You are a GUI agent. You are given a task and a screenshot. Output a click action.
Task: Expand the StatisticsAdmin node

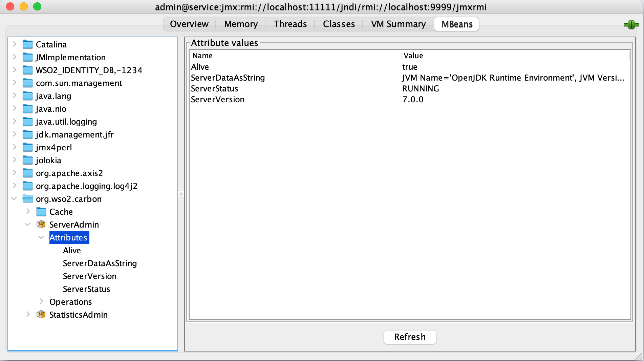tap(28, 314)
